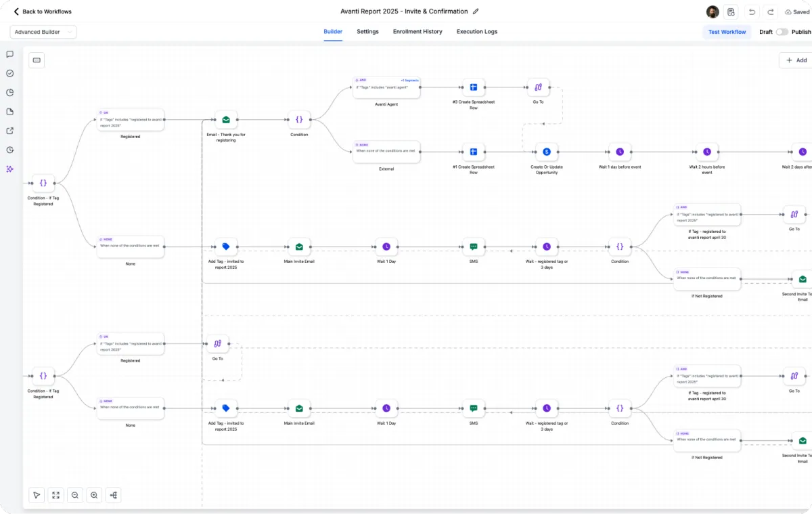This screenshot has width=812, height=514.
Task: Click the user avatar photo
Action: 713,12
